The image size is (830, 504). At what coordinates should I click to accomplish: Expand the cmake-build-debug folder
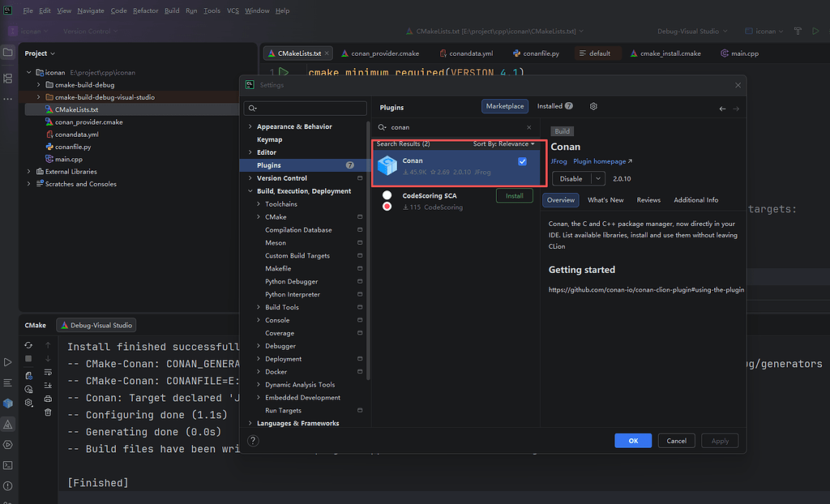tap(38, 85)
